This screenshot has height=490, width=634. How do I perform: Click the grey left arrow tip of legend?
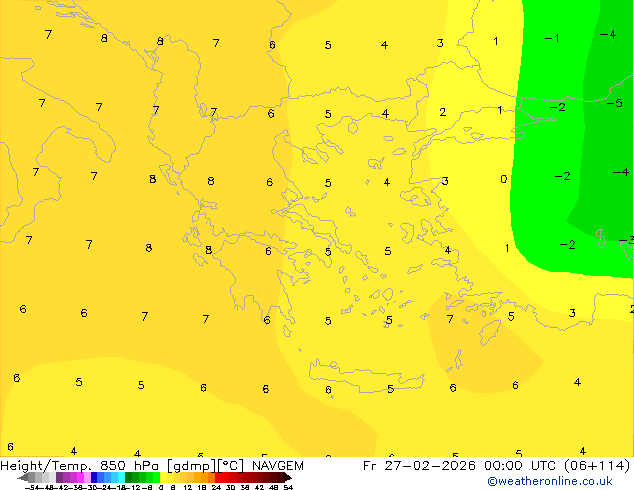[23, 477]
